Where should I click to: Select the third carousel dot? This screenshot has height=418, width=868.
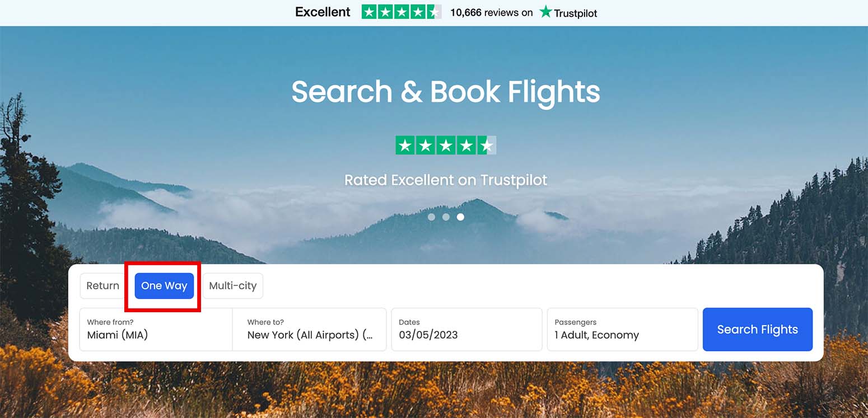[x=460, y=217]
